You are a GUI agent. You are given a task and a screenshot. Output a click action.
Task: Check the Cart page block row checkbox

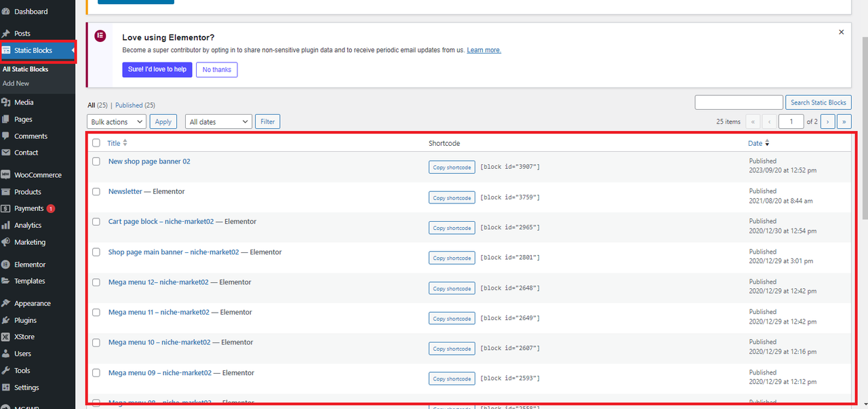click(96, 222)
